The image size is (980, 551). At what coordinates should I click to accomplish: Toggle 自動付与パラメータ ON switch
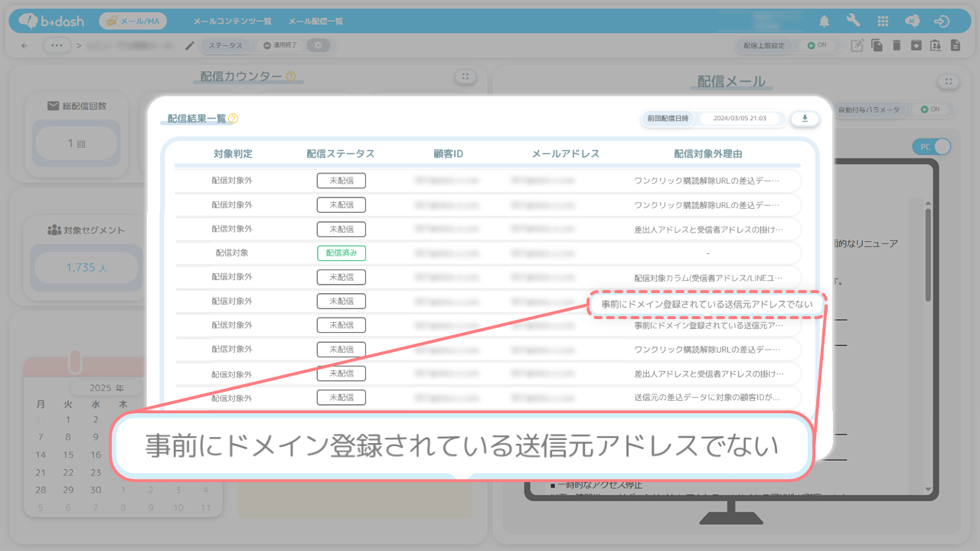click(929, 109)
